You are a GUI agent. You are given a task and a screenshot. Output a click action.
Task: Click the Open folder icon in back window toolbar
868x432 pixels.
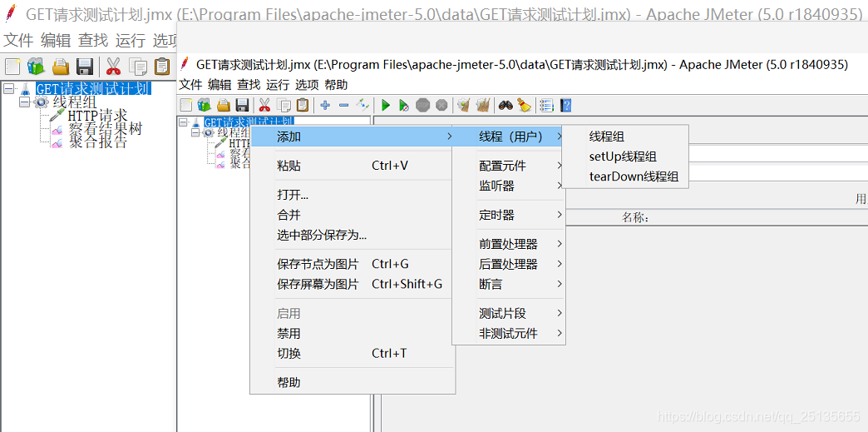point(61,66)
